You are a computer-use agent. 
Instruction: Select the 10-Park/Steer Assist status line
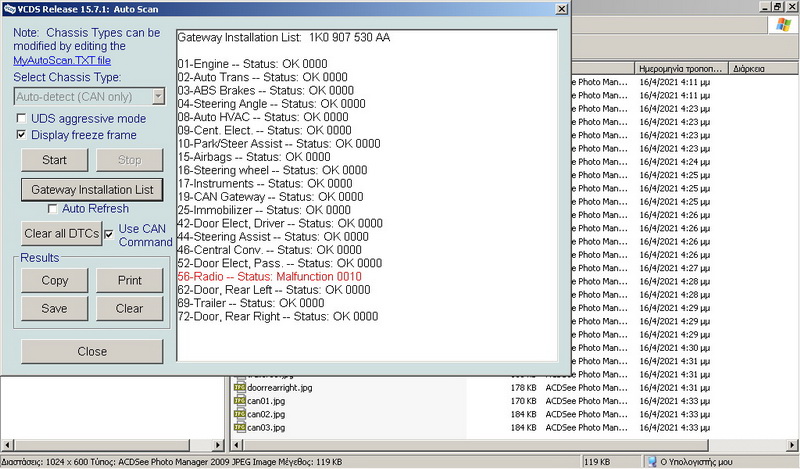click(x=279, y=143)
